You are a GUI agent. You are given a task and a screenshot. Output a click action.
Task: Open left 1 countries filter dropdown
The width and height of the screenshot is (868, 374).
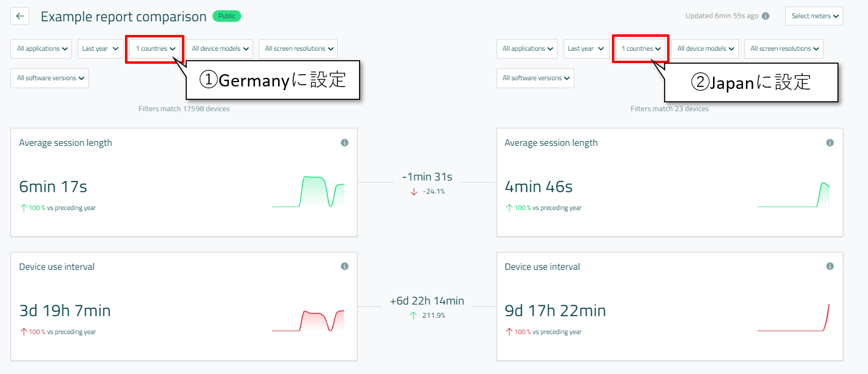pyautogui.click(x=156, y=49)
